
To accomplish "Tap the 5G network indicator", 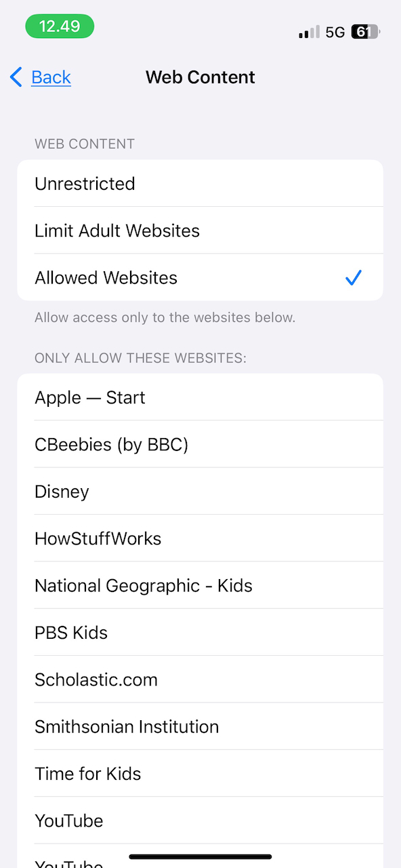I will point(335,32).
